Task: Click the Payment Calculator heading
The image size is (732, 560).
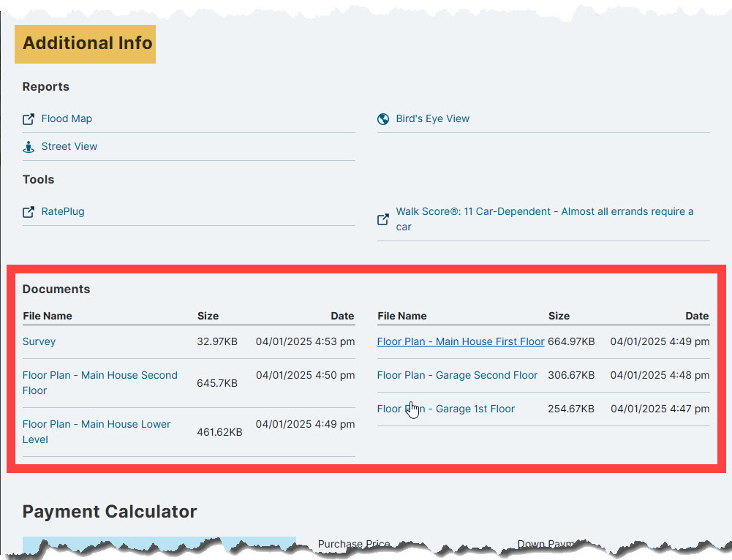Action: 110,512
